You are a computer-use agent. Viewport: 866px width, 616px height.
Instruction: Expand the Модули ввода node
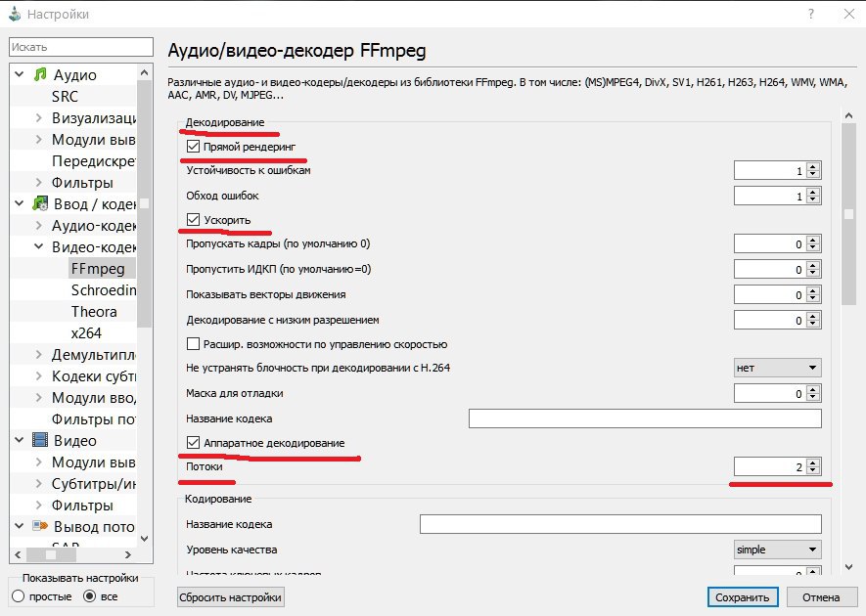click(39, 397)
